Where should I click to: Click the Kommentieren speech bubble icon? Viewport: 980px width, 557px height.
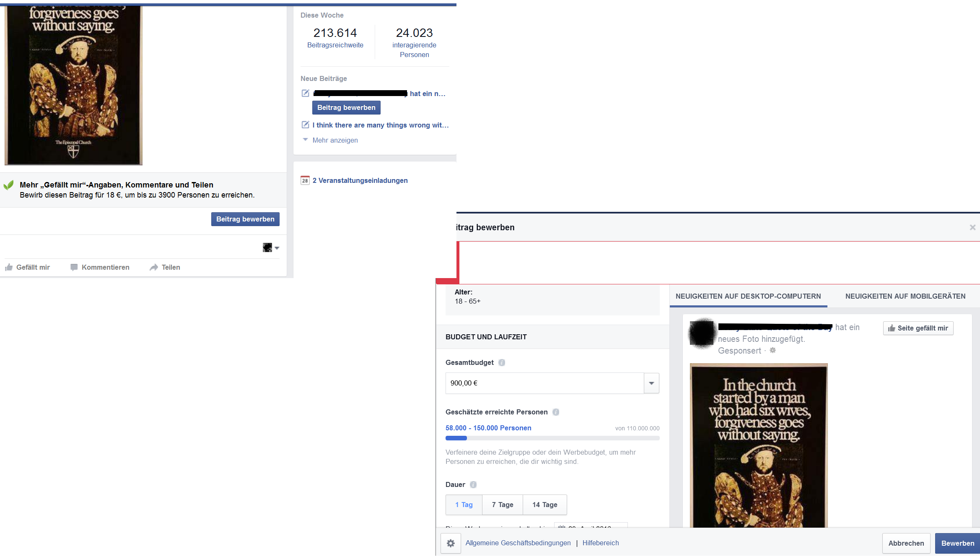point(74,267)
